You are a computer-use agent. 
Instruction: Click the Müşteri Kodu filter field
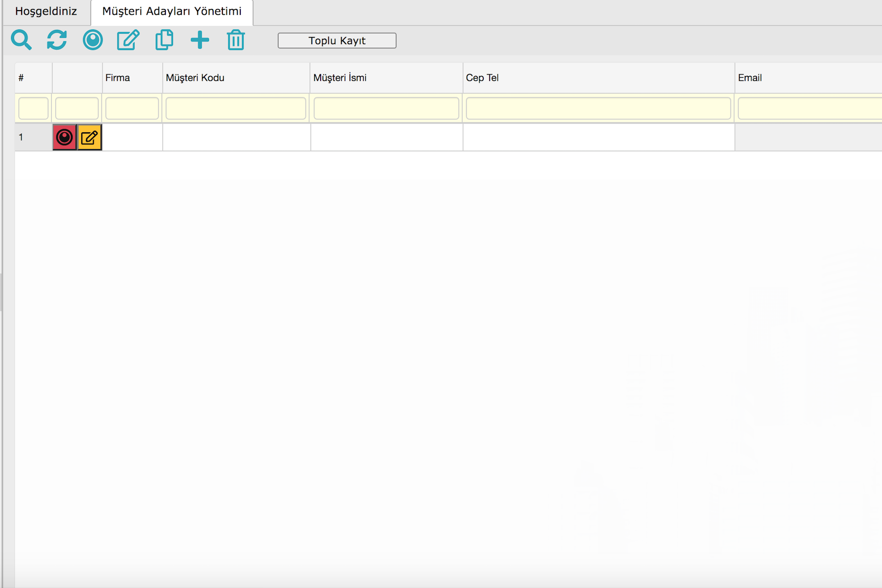click(x=236, y=108)
